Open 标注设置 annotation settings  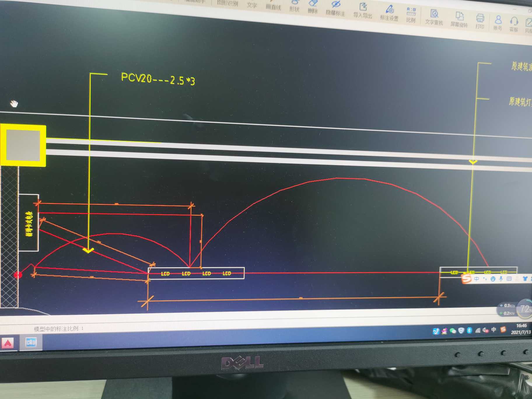pos(389,13)
